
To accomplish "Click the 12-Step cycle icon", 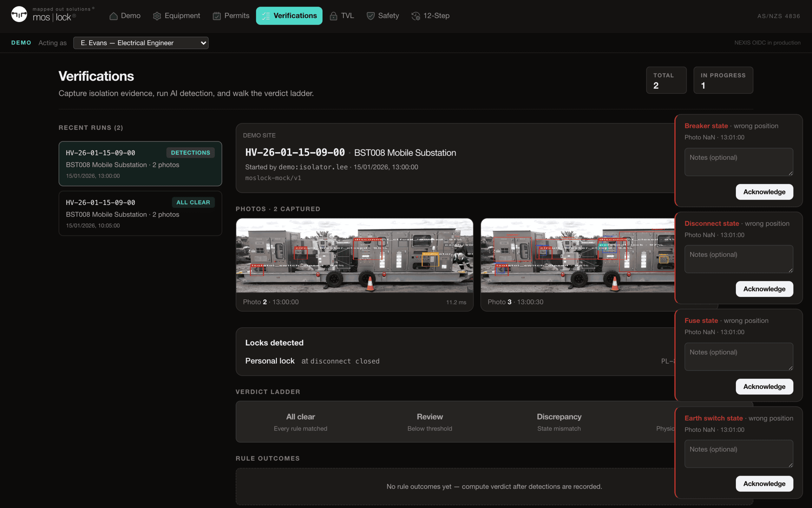I will point(416,16).
